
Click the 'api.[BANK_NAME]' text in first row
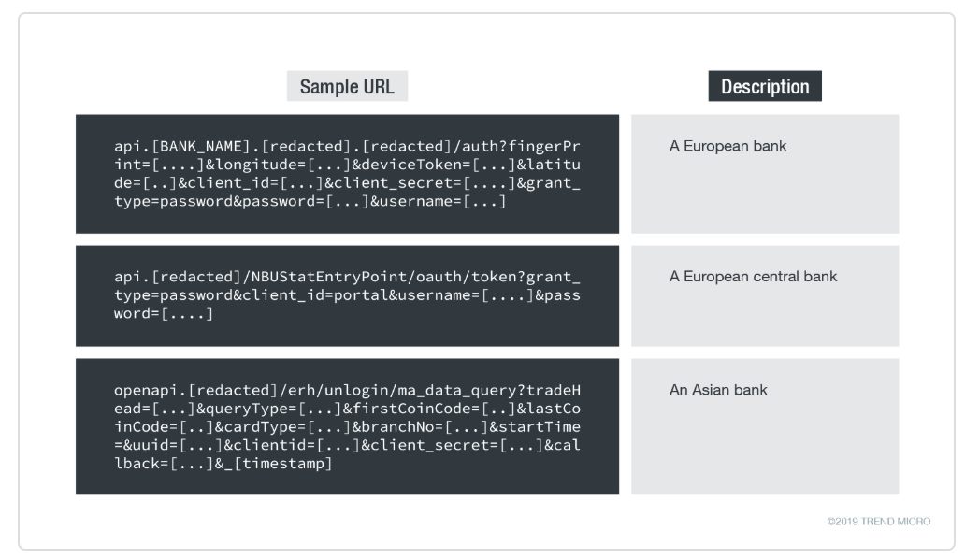(x=182, y=147)
